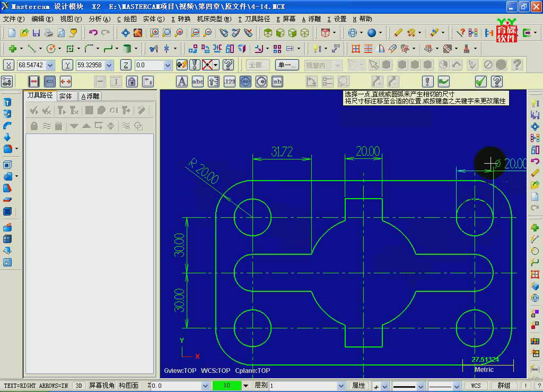Click the Undo arrow icon

coord(93,33)
